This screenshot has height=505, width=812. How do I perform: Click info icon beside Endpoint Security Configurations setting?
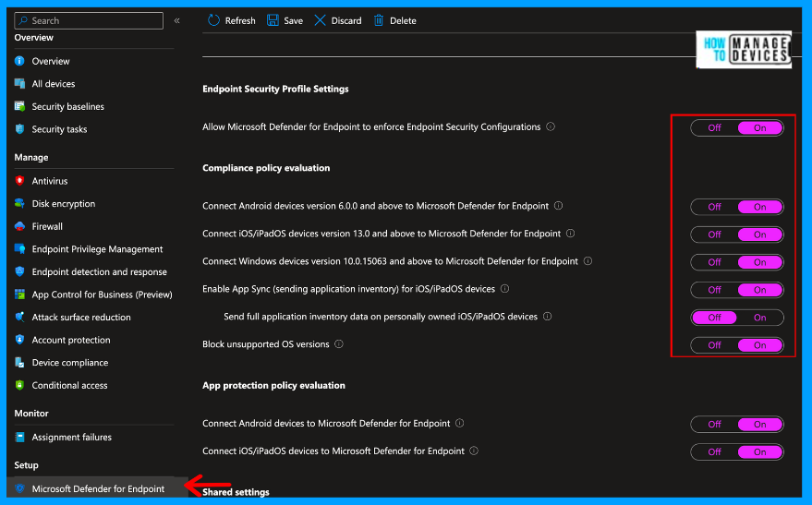pos(551,126)
